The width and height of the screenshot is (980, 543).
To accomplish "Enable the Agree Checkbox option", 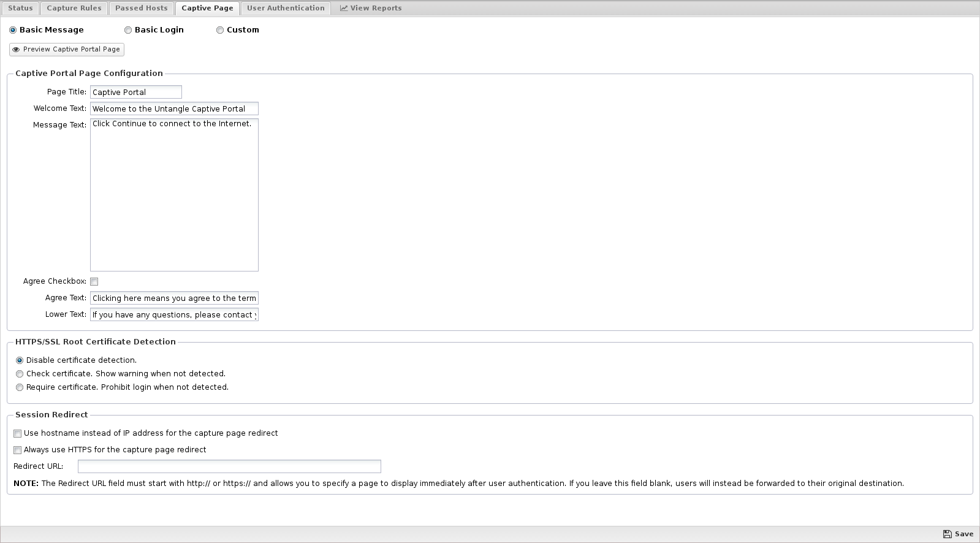I will coord(94,282).
